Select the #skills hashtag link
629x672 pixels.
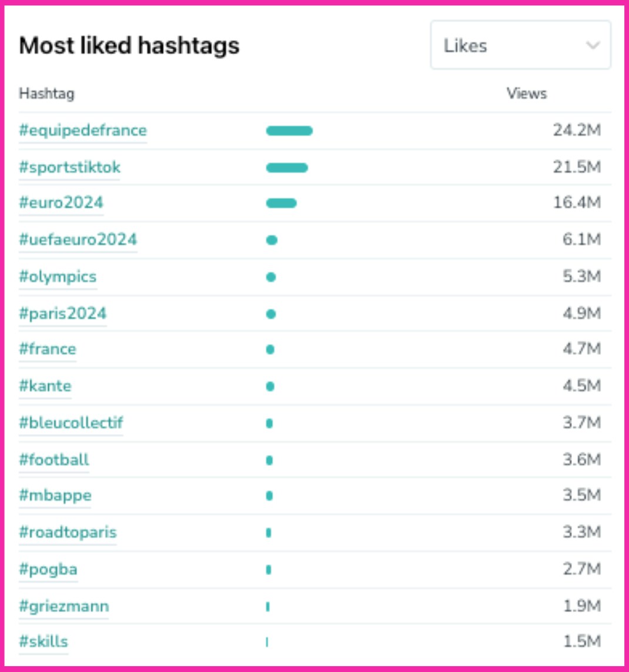click(x=44, y=641)
